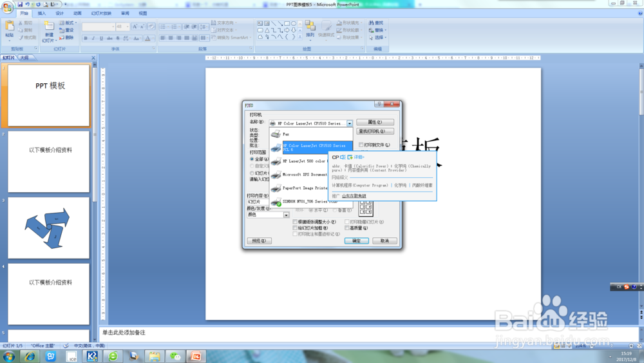Click the Layout (版式) button
The image size is (644, 363).
click(68, 23)
